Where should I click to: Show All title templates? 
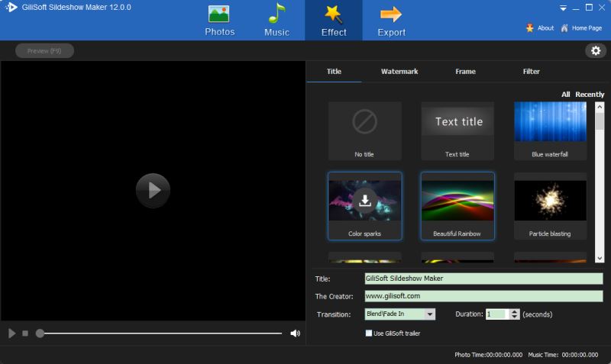(565, 94)
